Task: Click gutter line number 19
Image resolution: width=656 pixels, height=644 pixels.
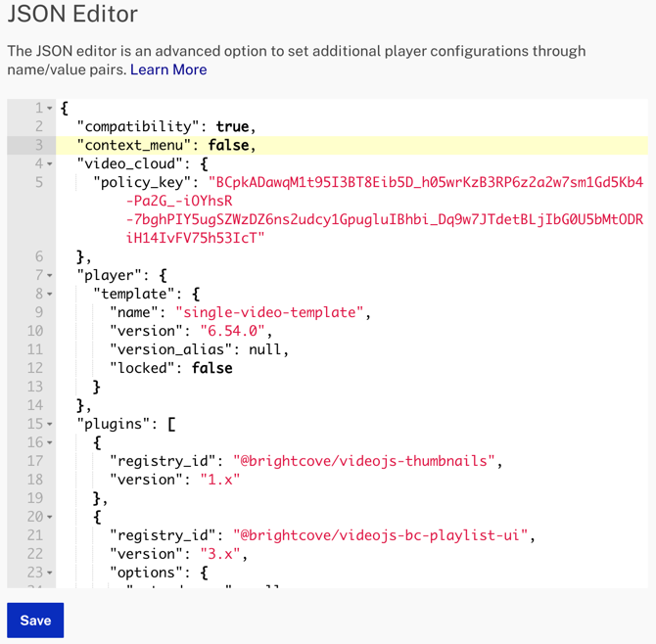Action: pyautogui.click(x=35, y=498)
